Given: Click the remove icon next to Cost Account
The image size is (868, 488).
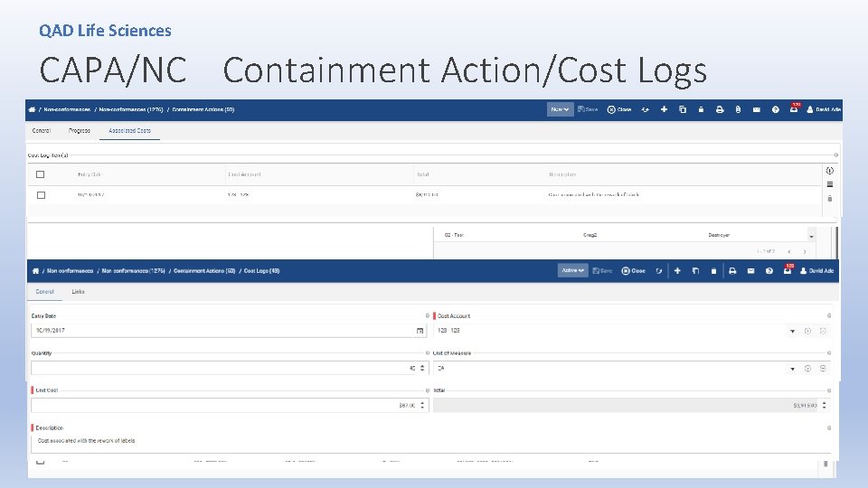Looking at the screenshot, I should (823, 331).
